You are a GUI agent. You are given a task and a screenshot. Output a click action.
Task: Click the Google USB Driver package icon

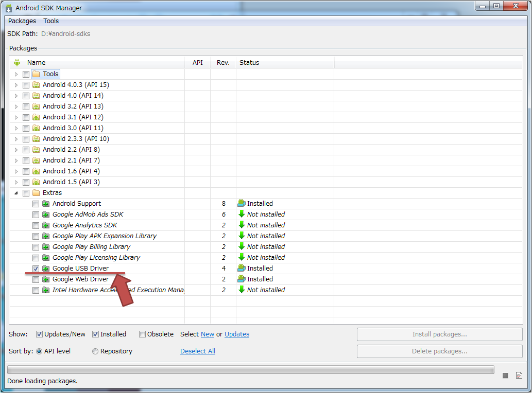pos(46,269)
